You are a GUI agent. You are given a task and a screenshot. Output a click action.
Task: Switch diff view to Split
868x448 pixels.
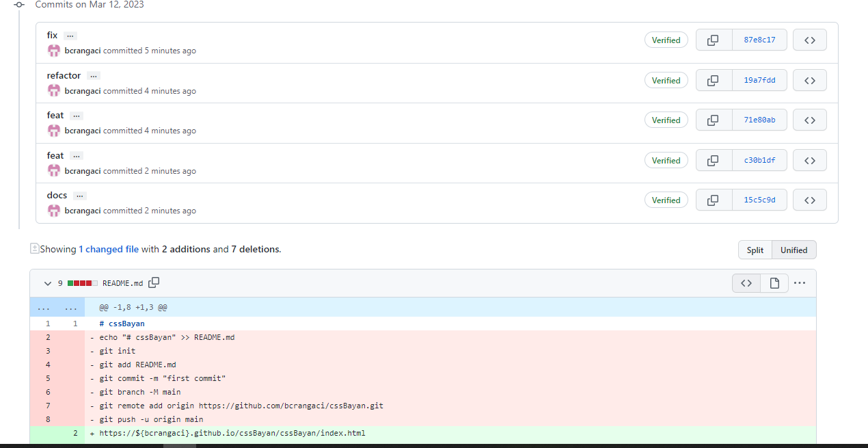(x=755, y=250)
